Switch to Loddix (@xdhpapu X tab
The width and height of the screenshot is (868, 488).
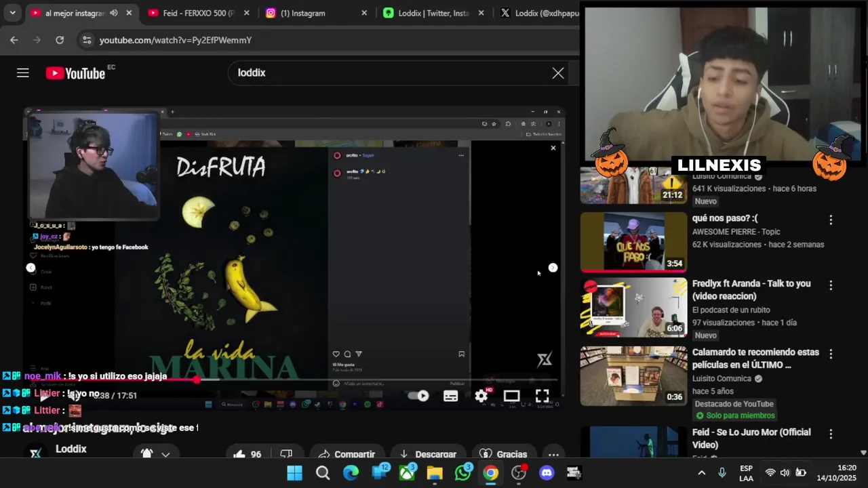[539, 13]
